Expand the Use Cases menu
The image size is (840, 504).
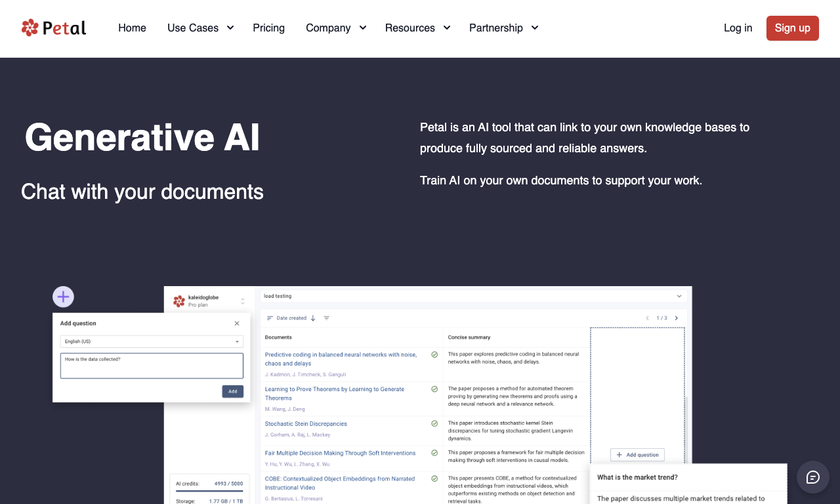tap(200, 28)
